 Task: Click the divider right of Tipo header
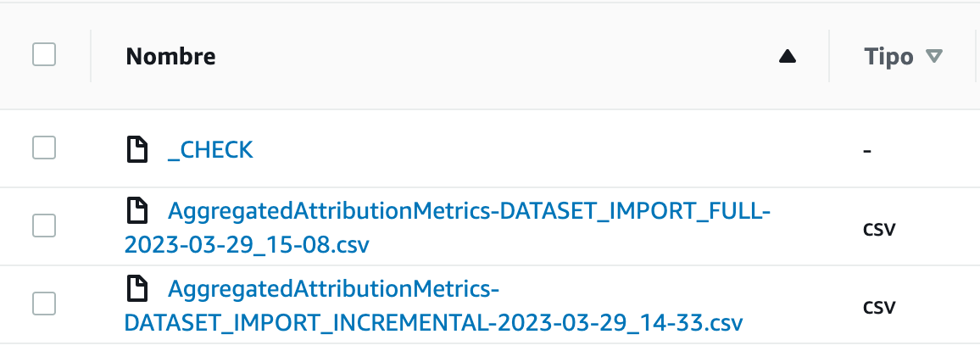pos(971,57)
